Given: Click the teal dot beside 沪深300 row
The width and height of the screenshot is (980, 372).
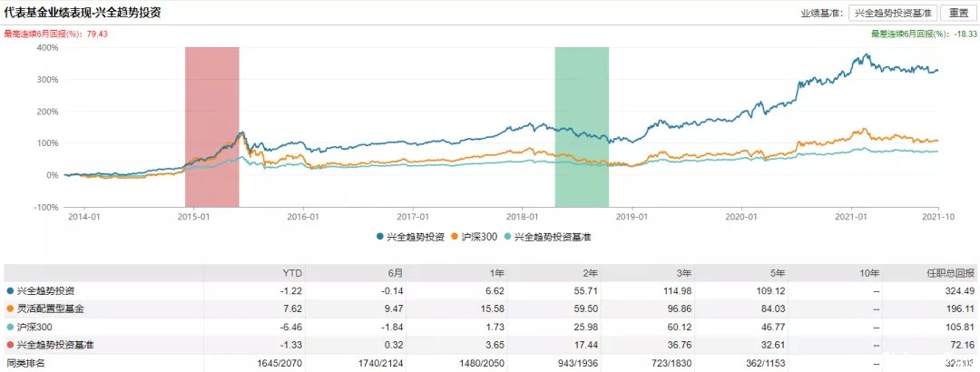Looking at the screenshot, I should [9, 327].
